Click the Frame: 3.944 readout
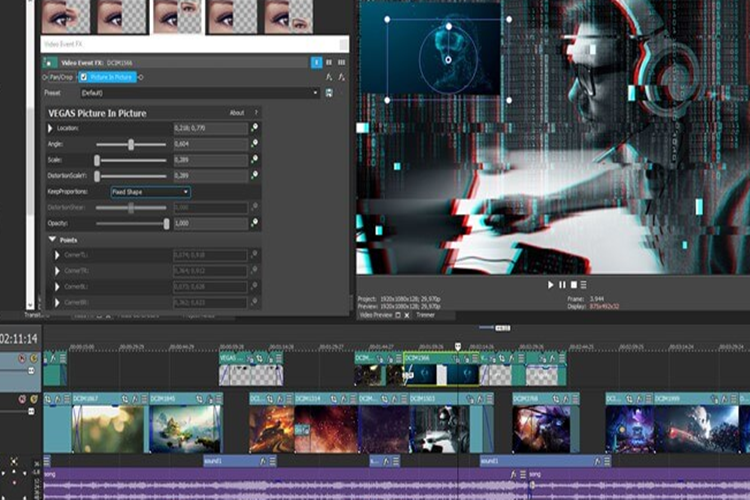The image size is (750, 500). [x=585, y=299]
